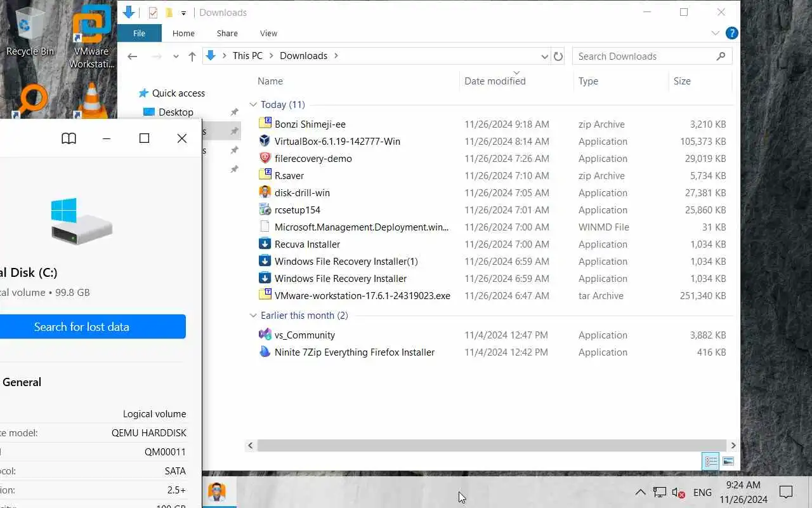This screenshot has height=508, width=812.
Task: Switch to Large icons view layout icon
Action: 728,462
